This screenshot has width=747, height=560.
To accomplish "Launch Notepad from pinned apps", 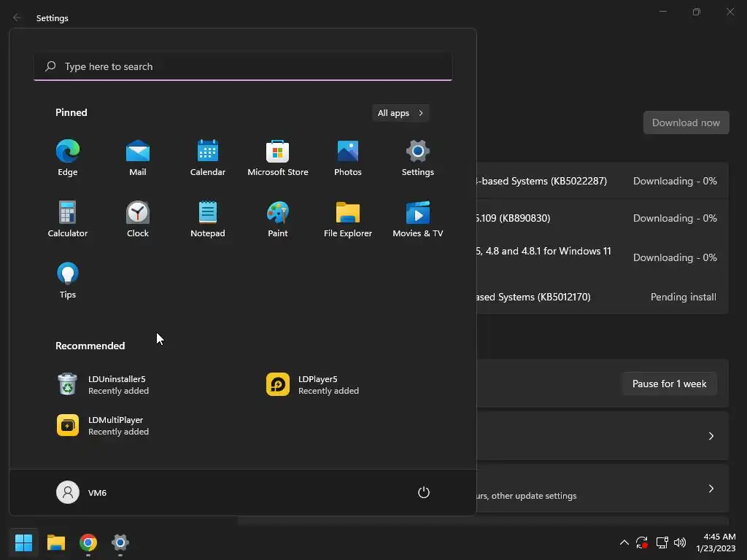I will coord(208,219).
